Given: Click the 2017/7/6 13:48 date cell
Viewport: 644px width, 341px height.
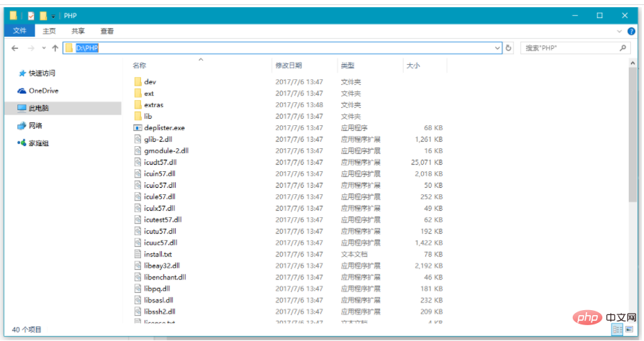Looking at the screenshot, I should click(x=299, y=105).
